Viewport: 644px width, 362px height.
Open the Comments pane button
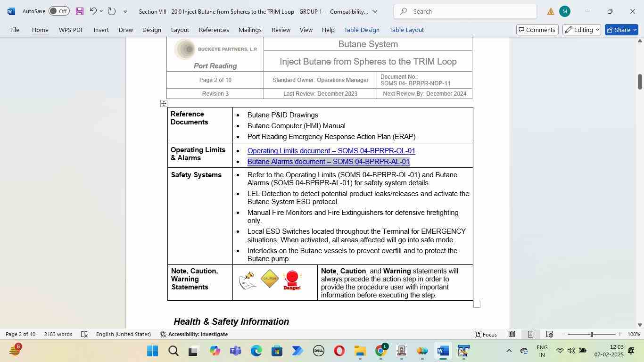(x=537, y=30)
